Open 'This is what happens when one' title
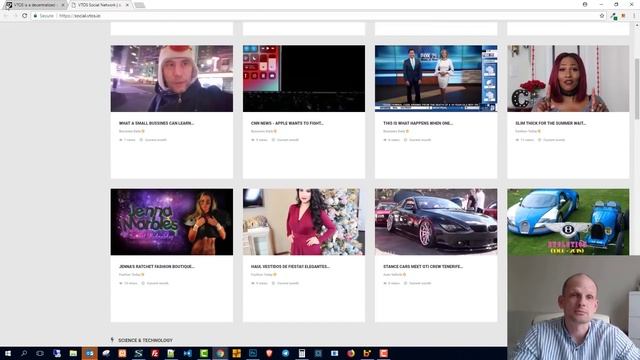The image size is (640, 360). click(418, 123)
